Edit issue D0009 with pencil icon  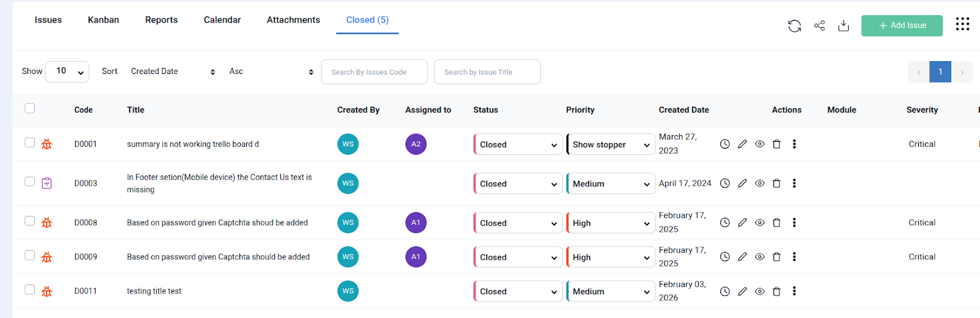click(x=742, y=257)
